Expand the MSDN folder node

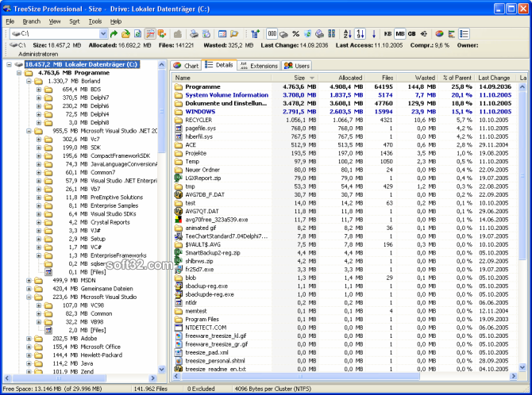pos(29,281)
